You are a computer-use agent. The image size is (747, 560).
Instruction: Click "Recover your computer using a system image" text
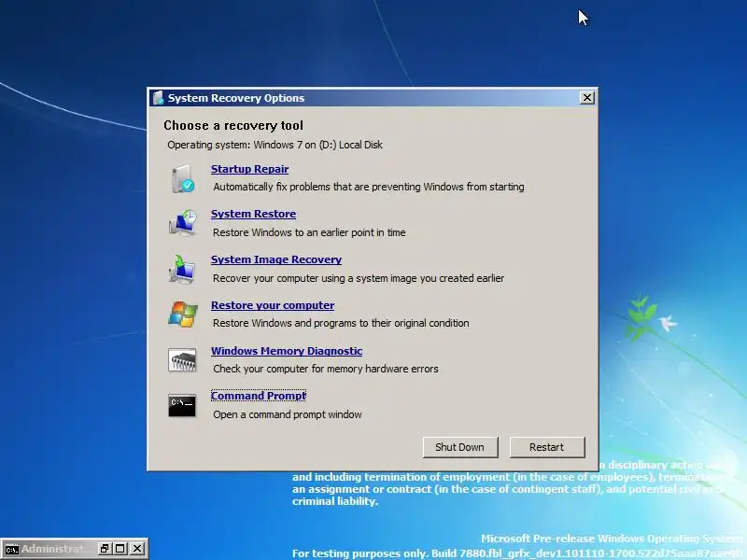(359, 278)
